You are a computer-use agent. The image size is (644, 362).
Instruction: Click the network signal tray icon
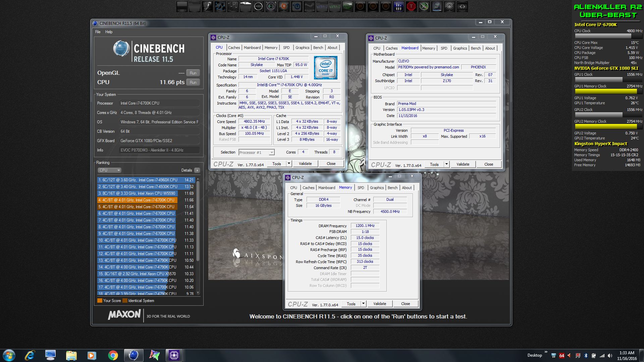coord(602,356)
